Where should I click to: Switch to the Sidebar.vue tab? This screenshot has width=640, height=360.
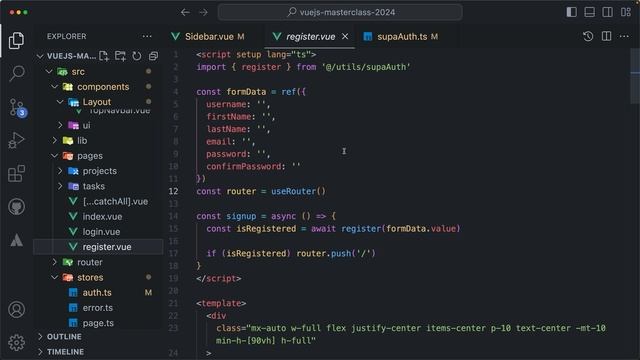pyautogui.click(x=208, y=36)
